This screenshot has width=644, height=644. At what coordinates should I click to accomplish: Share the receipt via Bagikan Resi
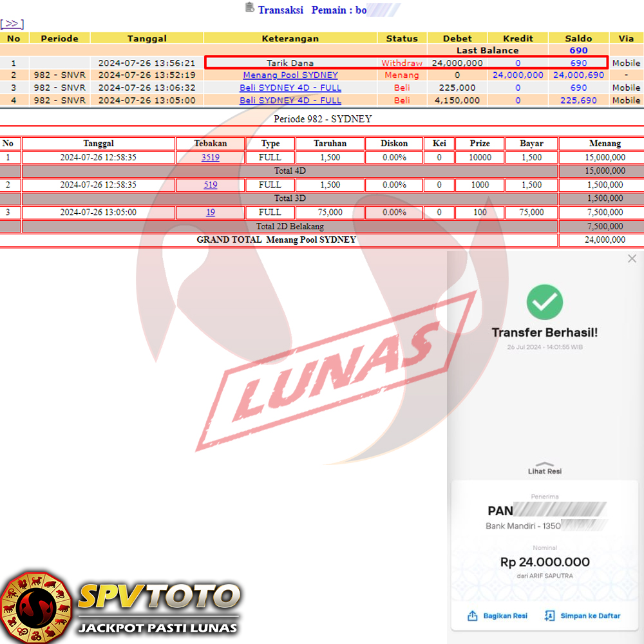point(498,616)
